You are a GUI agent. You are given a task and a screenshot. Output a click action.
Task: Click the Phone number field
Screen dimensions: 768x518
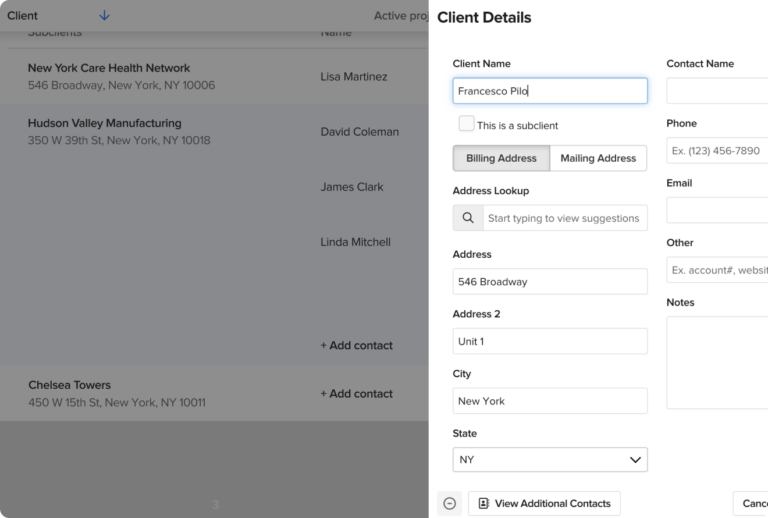pyautogui.click(x=717, y=150)
